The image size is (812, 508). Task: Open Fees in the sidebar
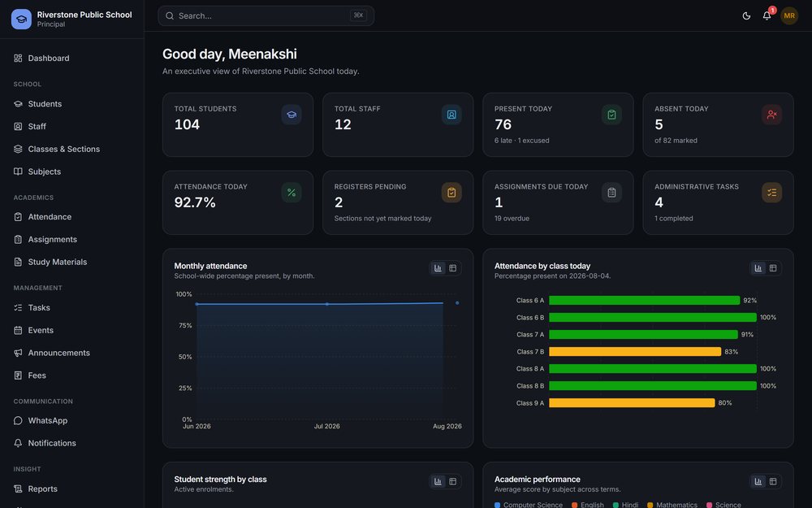point(72,376)
